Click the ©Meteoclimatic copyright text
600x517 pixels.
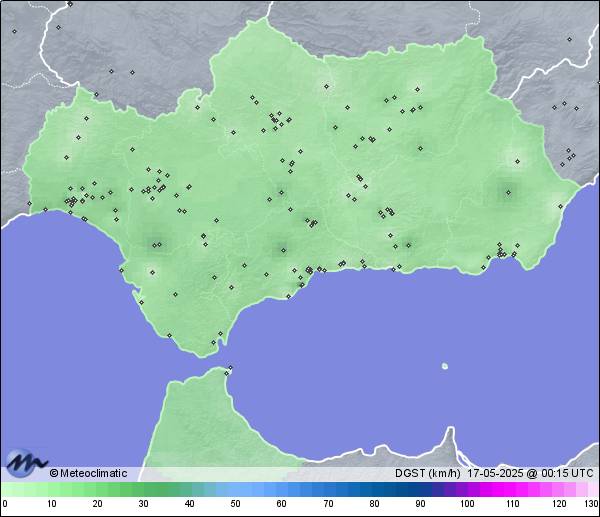pyautogui.click(x=88, y=473)
